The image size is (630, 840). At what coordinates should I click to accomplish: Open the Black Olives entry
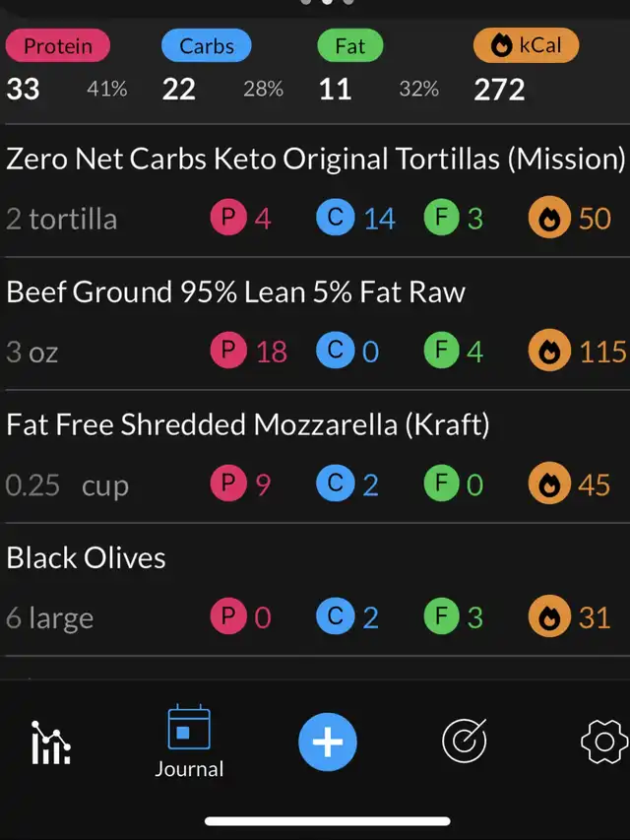(315, 589)
